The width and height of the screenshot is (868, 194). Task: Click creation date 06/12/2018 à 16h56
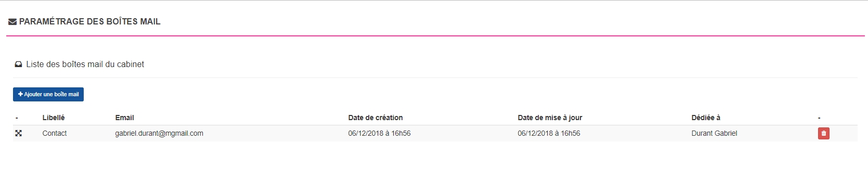pos(379,134)
